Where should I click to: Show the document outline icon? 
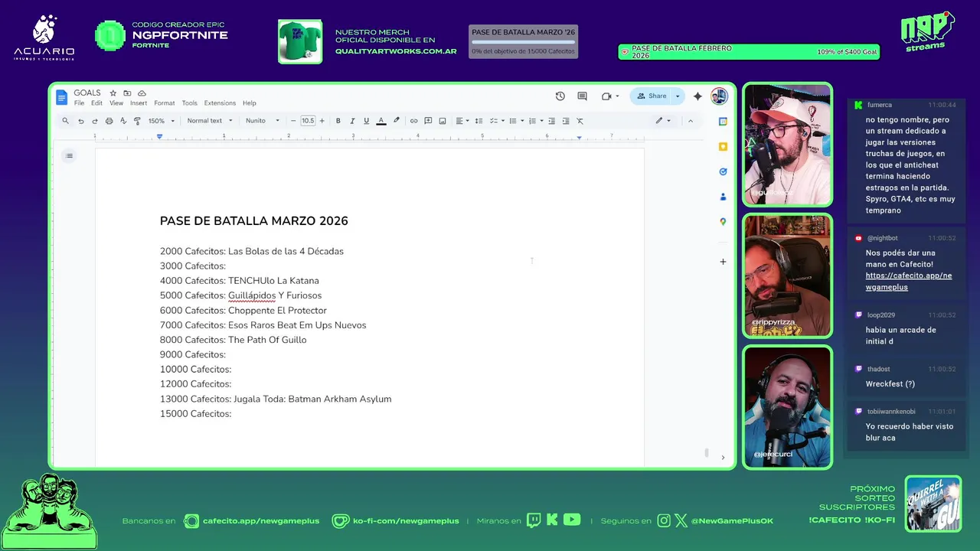coord(69,156)
